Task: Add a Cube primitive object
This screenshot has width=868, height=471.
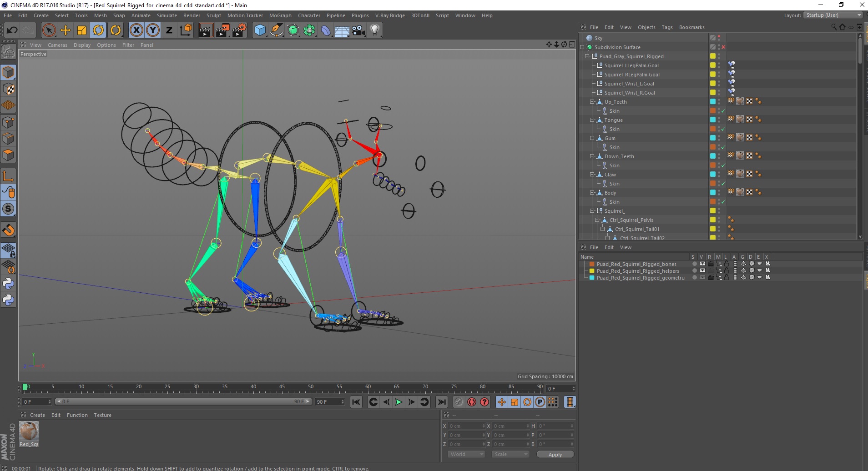Action: click(x=260, y=30)
